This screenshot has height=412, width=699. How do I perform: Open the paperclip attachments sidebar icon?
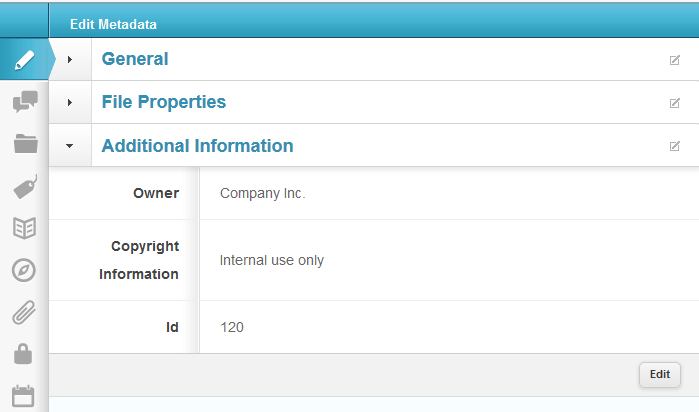[24, 312]
